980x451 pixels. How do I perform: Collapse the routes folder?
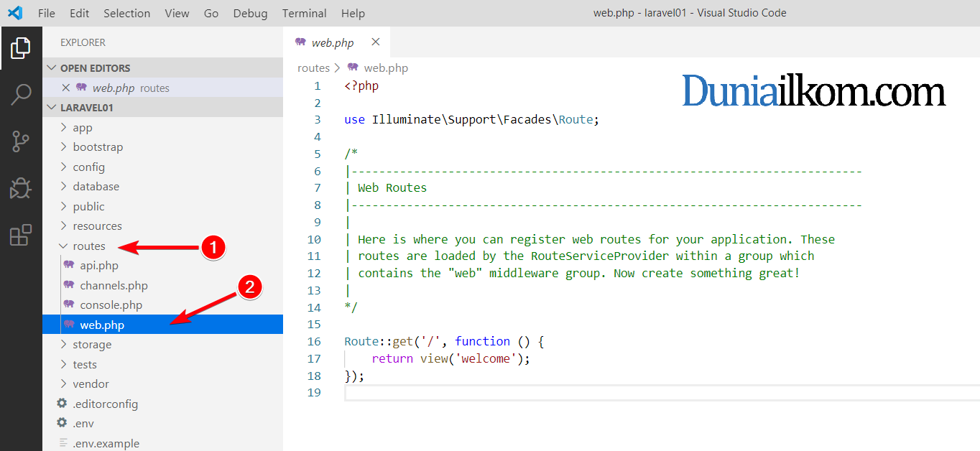pos(162,246)
